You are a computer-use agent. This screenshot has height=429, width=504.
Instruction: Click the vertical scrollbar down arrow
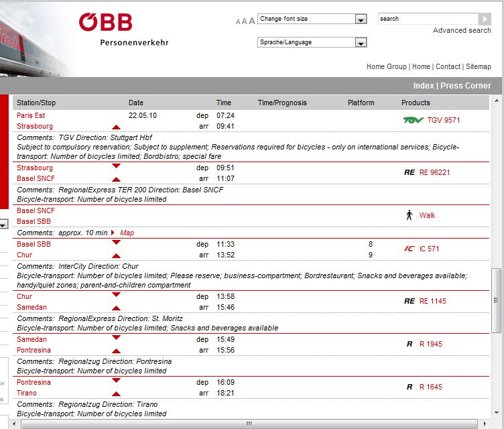point(497,413)
